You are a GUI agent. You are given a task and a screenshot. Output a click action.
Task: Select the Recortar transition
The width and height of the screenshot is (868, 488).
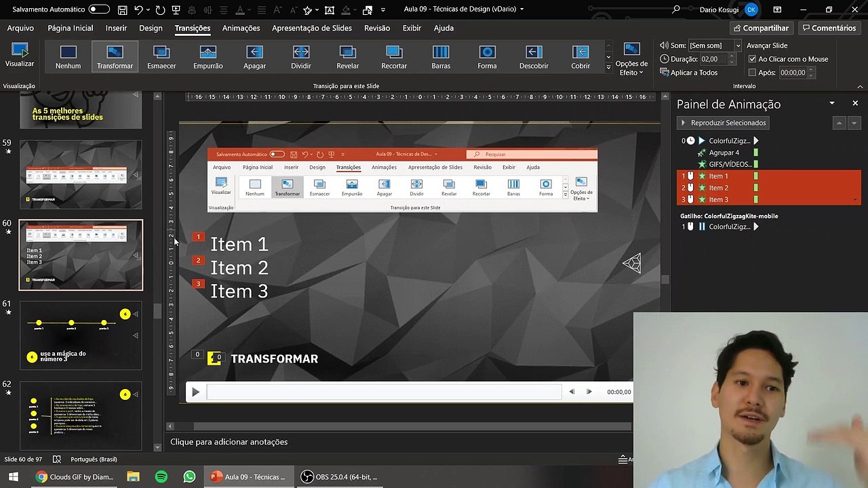coord(394,57)
